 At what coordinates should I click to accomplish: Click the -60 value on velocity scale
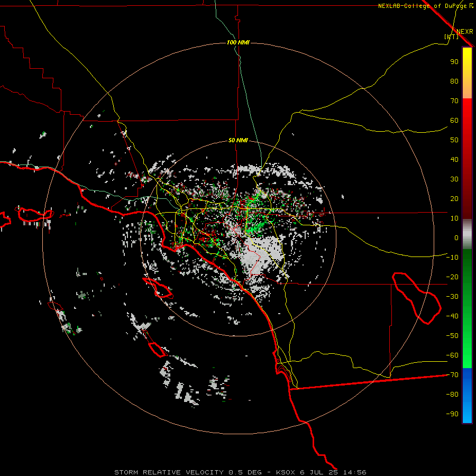(x=452, y=355)
